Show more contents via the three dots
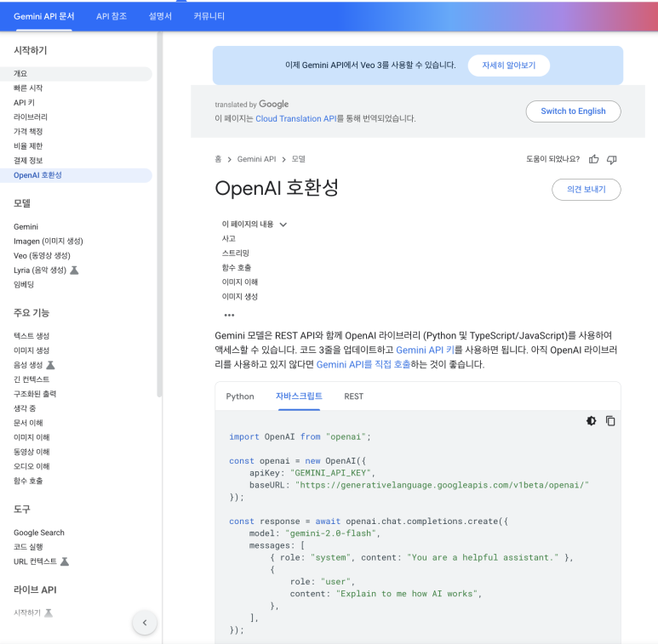The width and height of the screenshot is (658, 644). click(x=229, y=315)
